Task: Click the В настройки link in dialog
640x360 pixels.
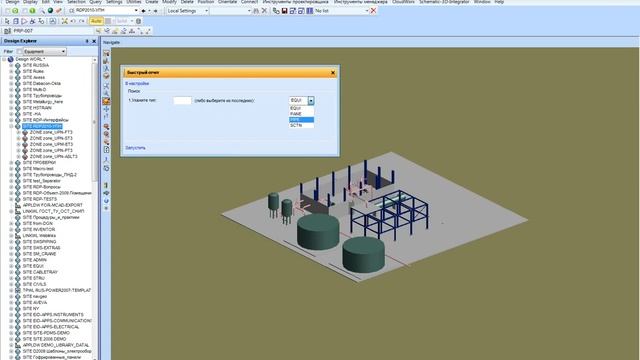Action: click(137, 84)
